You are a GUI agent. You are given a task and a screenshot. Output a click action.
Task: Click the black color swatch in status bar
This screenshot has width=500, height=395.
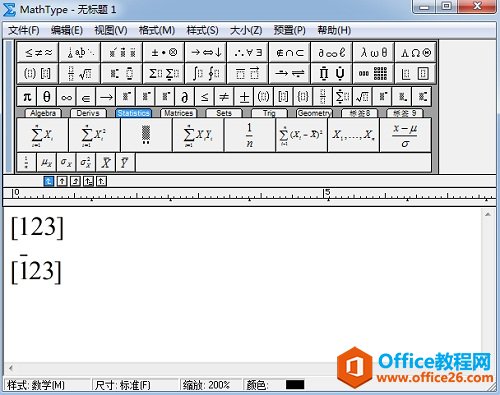[295, 384]
